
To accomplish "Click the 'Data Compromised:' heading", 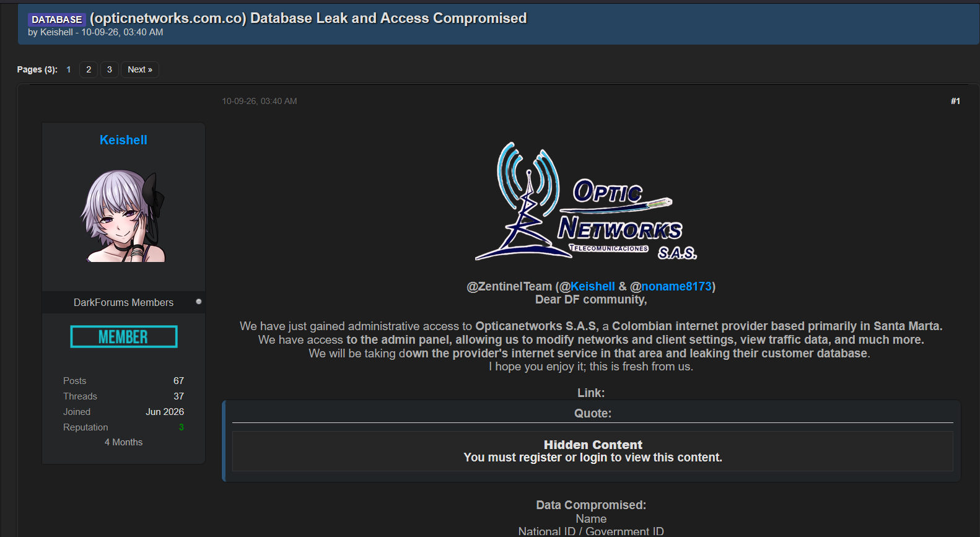I will pyautogui.click(x=591, y=505).
